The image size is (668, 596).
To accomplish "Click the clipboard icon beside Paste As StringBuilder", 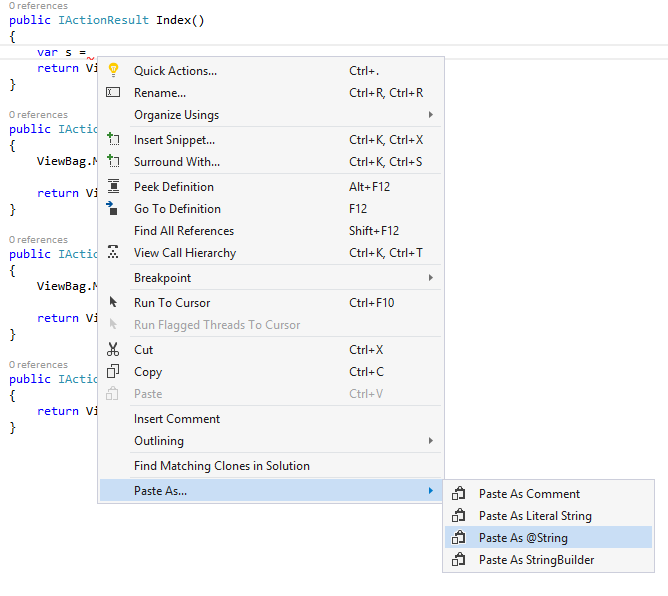I will [458, 559].
